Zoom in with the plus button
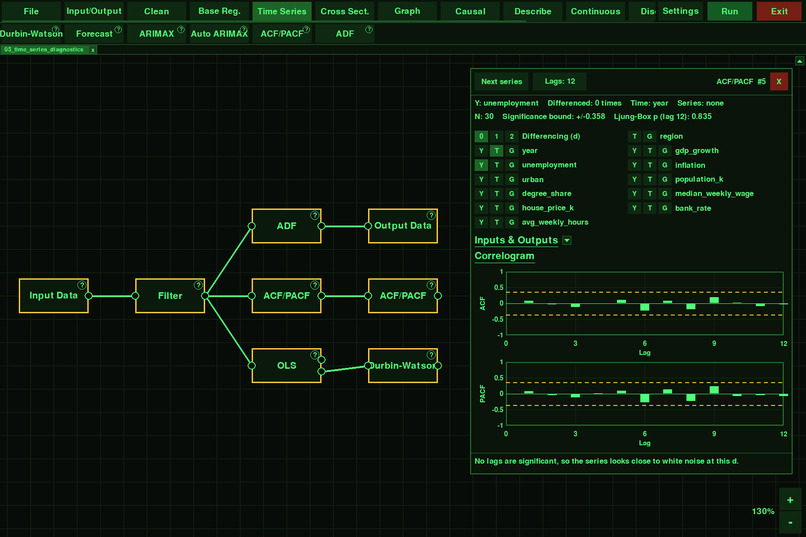This screenshot has height=537, width=806. [790, 500]
